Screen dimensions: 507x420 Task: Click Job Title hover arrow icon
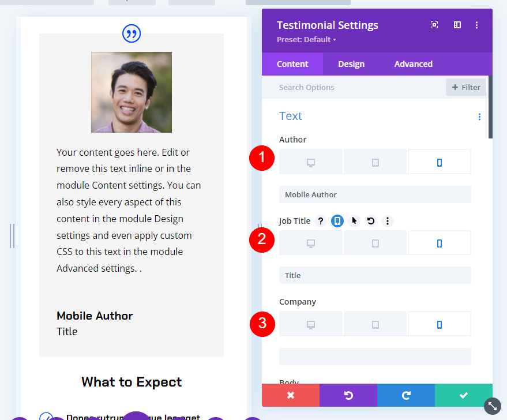coord(354,221)
